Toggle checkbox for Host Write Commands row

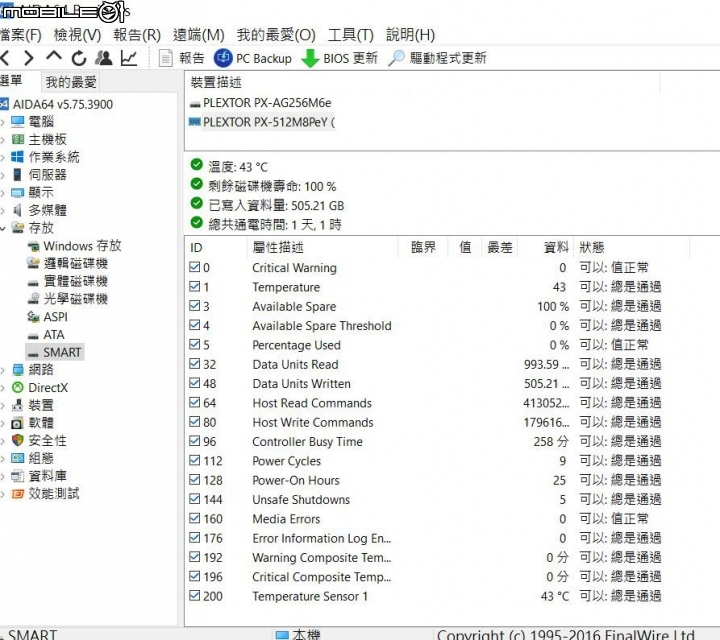coord(195,421)
